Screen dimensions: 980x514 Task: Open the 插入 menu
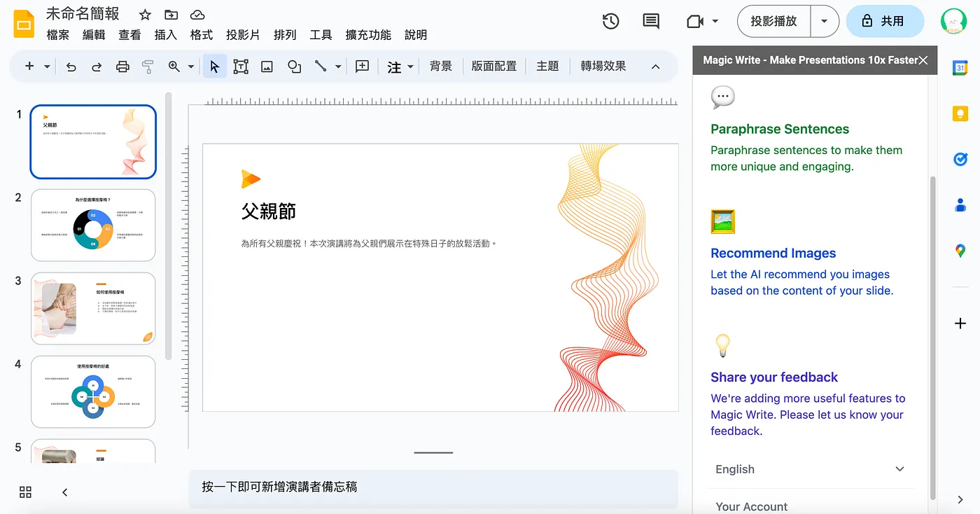pyautogui.click(x=165, y=35)
